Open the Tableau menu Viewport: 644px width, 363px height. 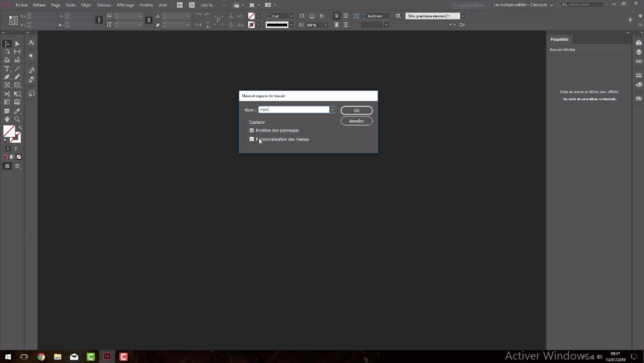(x=103, y=5)
